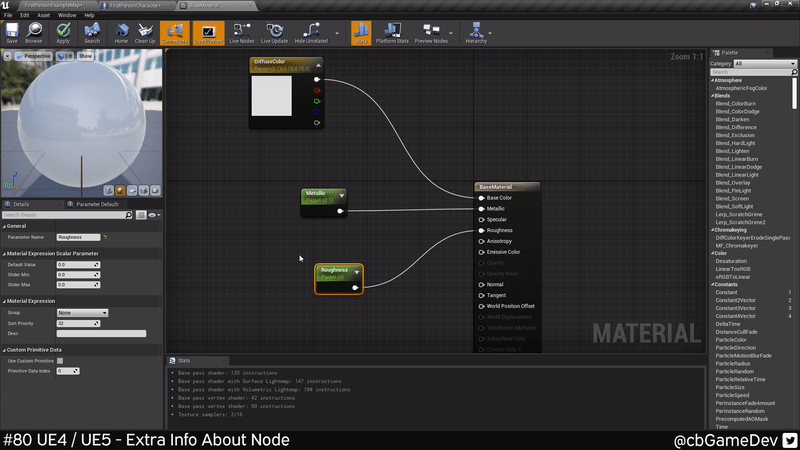
Task: Switch to the FirstPersonCharacter tab
Action: coord(135,5)
